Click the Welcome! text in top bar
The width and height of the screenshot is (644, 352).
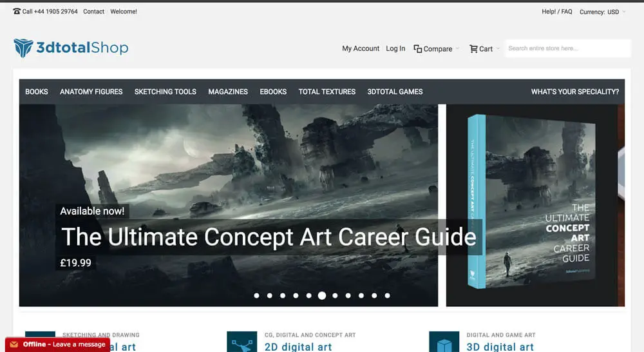coord(124,12)
